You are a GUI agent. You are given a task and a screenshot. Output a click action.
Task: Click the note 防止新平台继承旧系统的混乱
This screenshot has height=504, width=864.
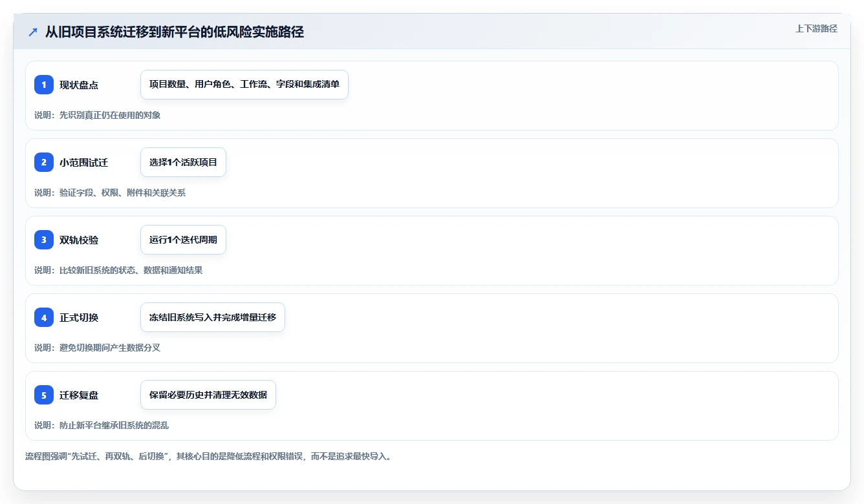(x=102, y=425)
